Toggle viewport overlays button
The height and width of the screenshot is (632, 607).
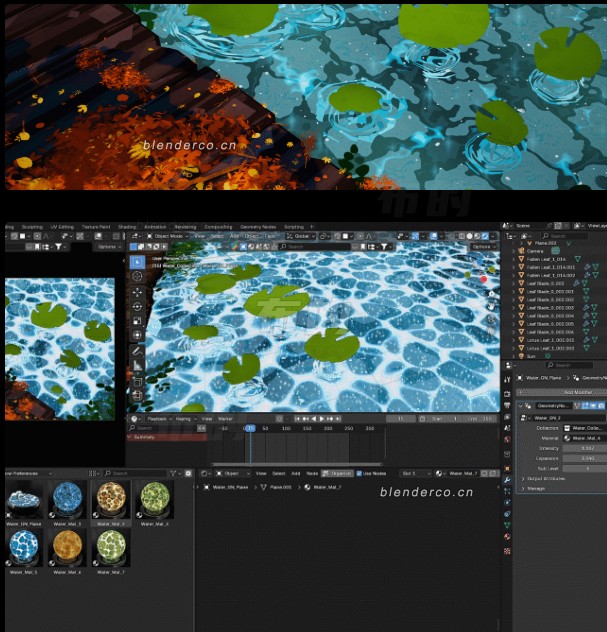[434, 236]
